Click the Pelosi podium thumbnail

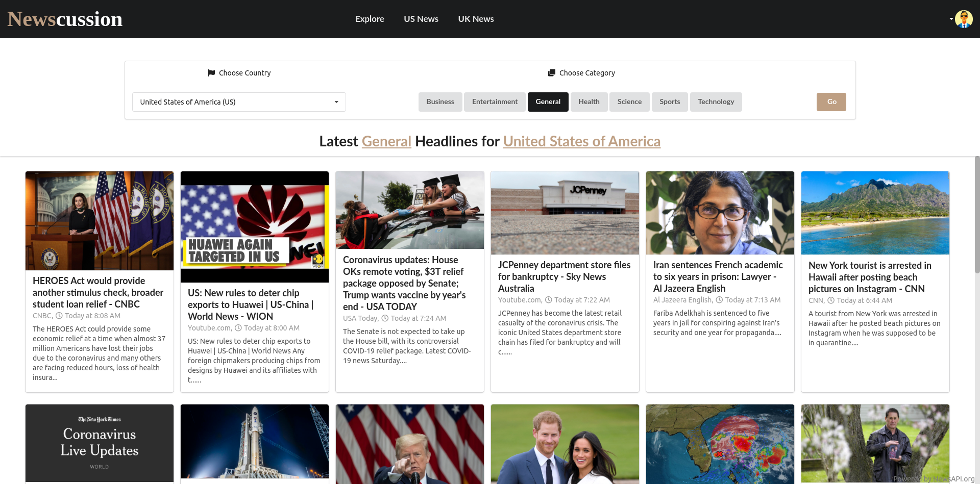point(100,221)
